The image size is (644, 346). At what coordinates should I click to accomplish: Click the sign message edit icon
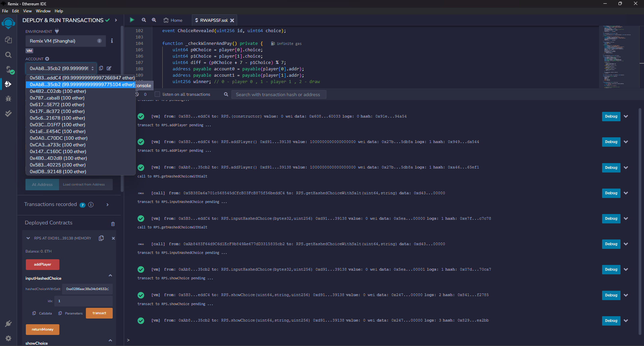pos(109,68)
